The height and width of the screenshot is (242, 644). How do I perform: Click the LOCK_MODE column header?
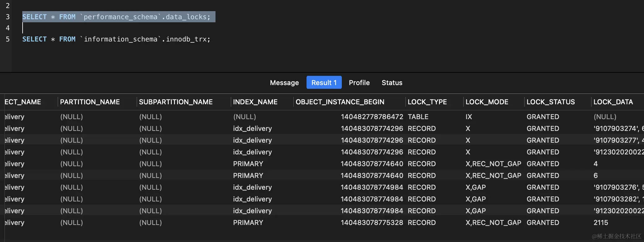487,102
